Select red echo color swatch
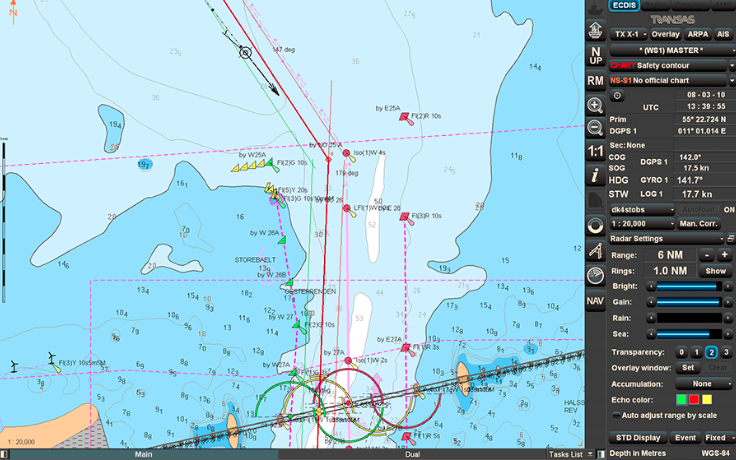The height and width of the screenshot is (460, 736). (694, 400)
